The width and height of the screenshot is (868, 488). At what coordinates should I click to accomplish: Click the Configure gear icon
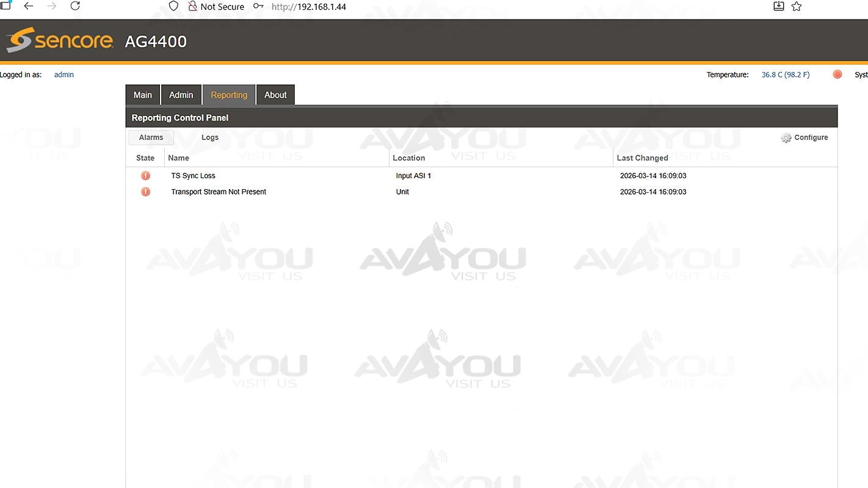tap(786, 138)
